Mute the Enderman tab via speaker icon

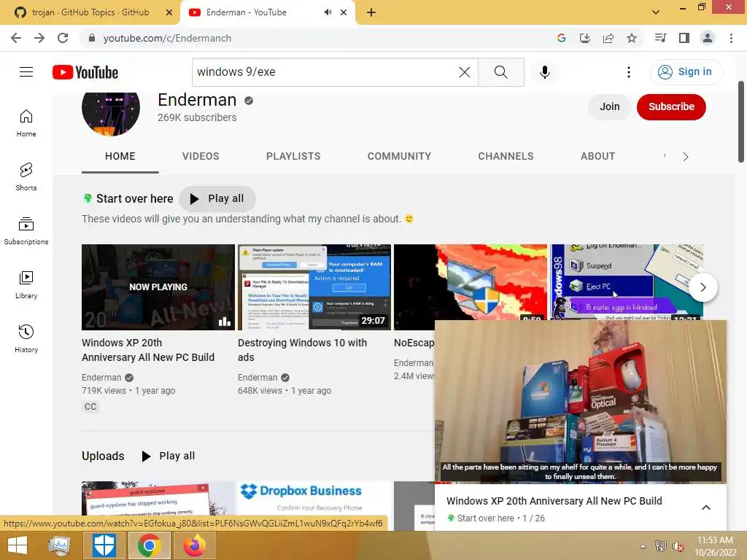[328, 12]
